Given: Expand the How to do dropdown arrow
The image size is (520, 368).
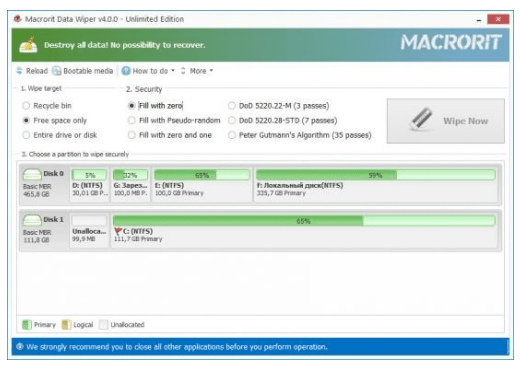Looking at the screenshot, I should 173,71.
